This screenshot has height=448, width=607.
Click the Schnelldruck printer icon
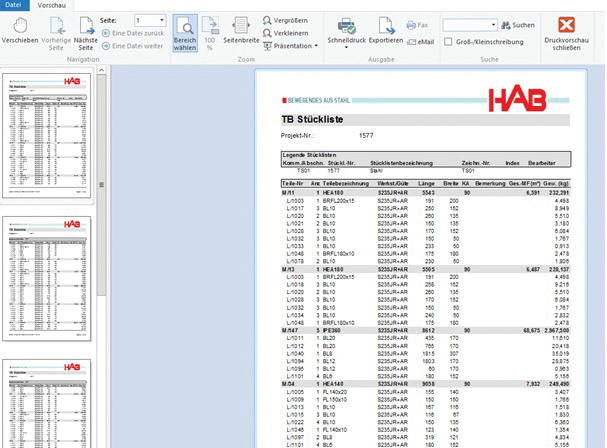pyautogui.click(x=346, y=26)
